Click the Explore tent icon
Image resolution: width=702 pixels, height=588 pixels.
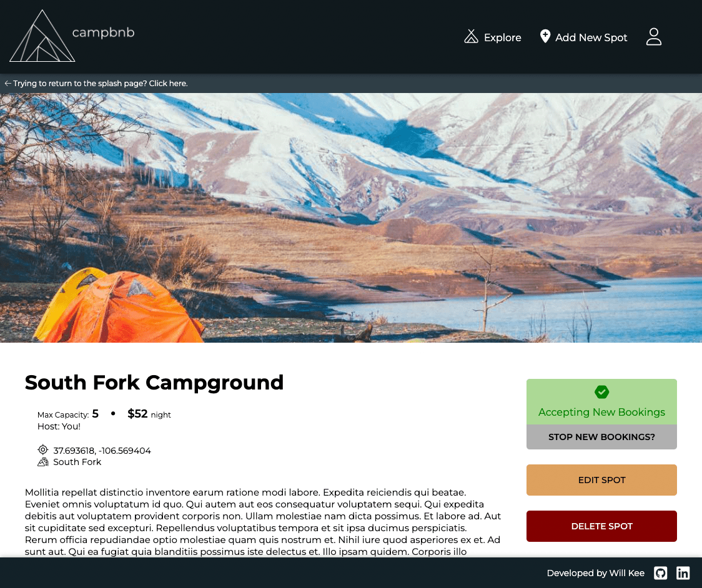pos(471,36)
